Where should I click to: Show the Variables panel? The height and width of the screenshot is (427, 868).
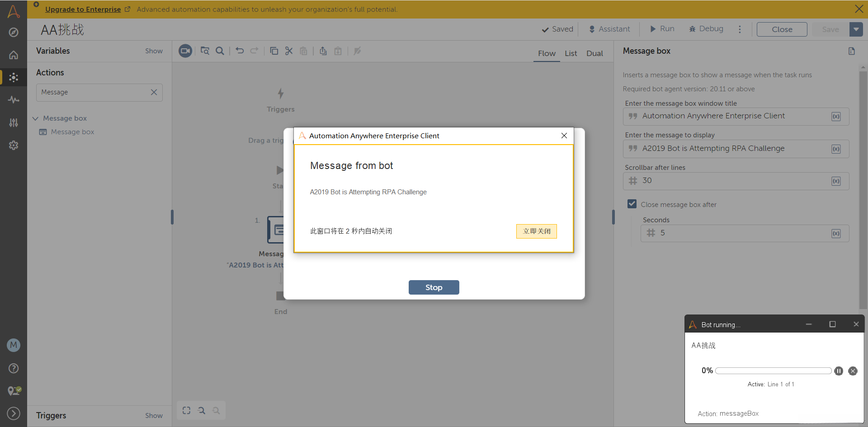click(x=154, y=51)
